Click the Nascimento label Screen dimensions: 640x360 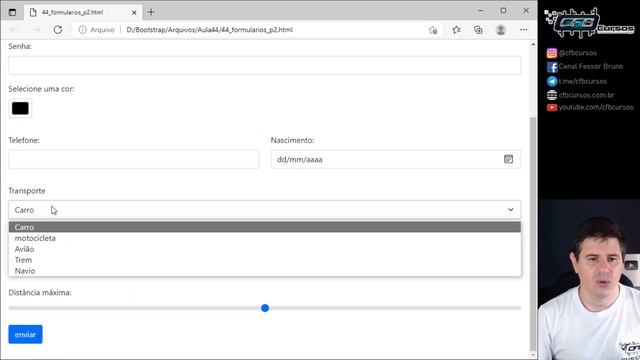pos(292,140)
